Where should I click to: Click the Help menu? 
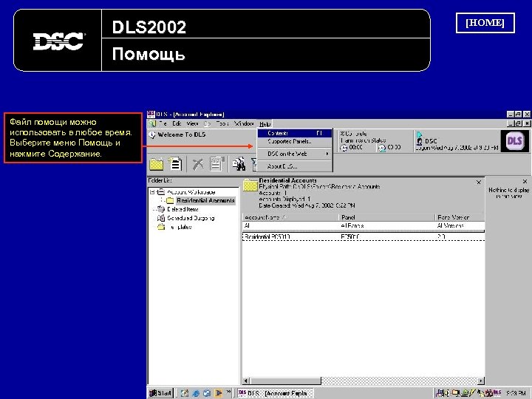pos(265,124)
